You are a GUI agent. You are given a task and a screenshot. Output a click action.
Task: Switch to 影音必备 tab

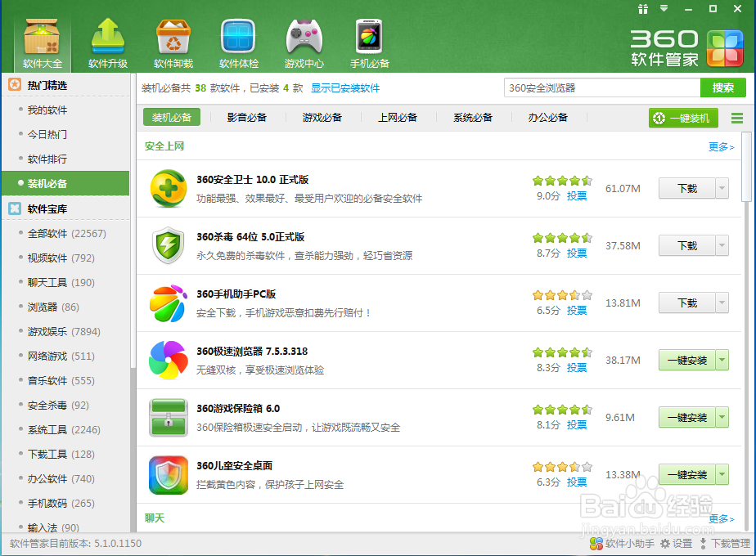[247, 117]
